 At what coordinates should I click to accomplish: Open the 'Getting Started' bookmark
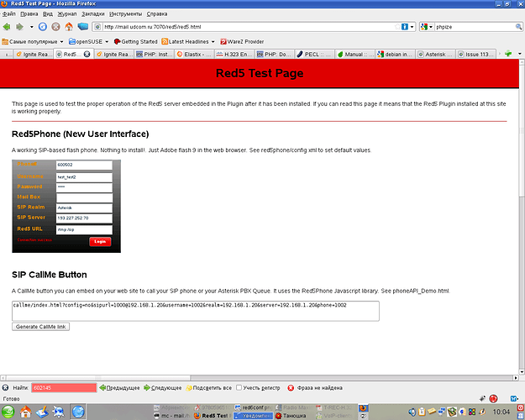click(x=135, y=41)
